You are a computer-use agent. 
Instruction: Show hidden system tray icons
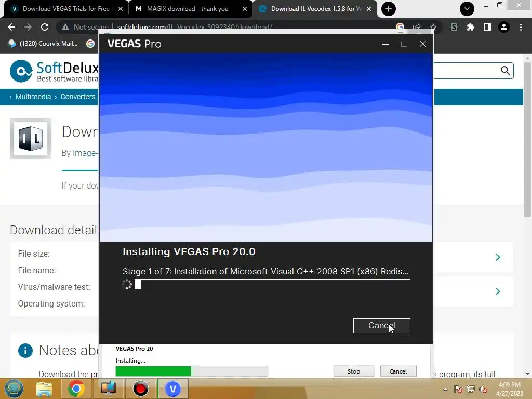445,389
